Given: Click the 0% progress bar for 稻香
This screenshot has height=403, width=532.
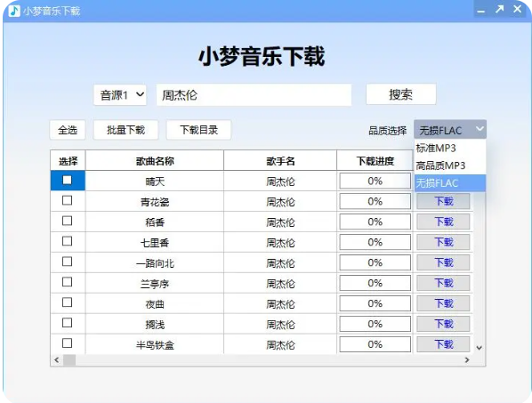Looking at the screenshot, I should (375, 222).
